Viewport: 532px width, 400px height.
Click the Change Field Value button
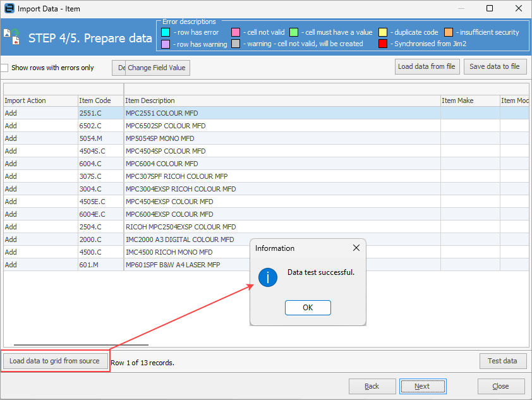(157, 68)
